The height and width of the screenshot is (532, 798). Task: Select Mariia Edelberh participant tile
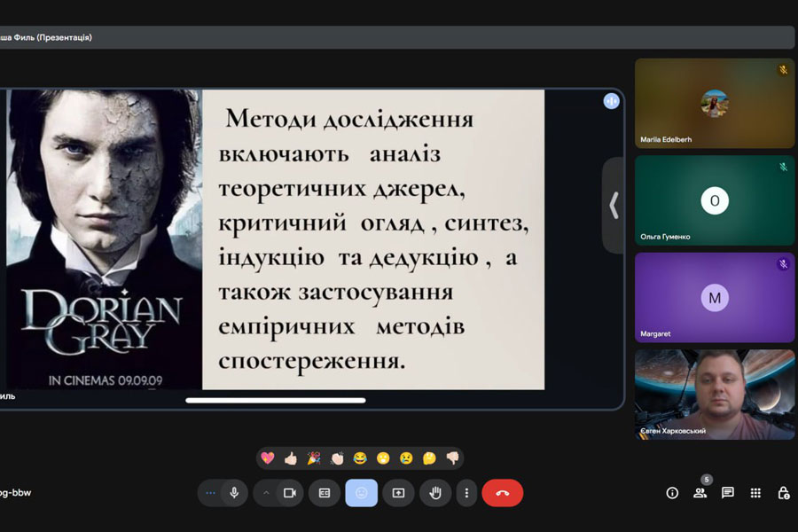point(715,104)
